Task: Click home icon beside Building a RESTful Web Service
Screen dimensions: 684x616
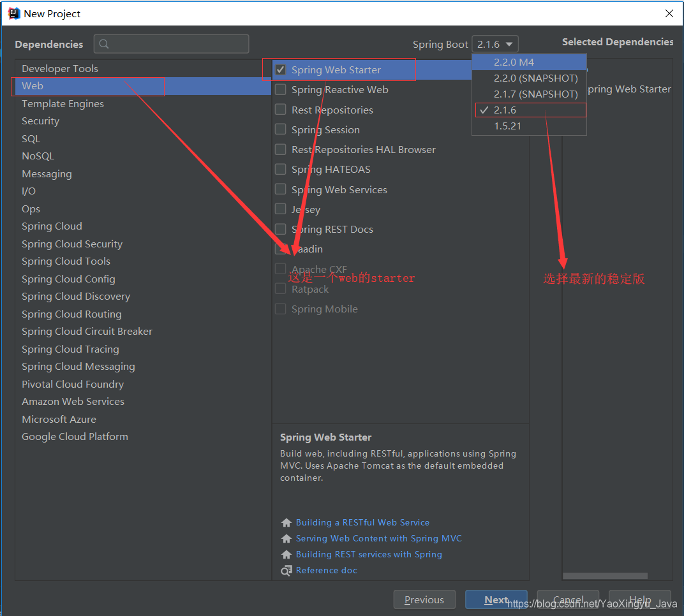Action: [286, 522]
